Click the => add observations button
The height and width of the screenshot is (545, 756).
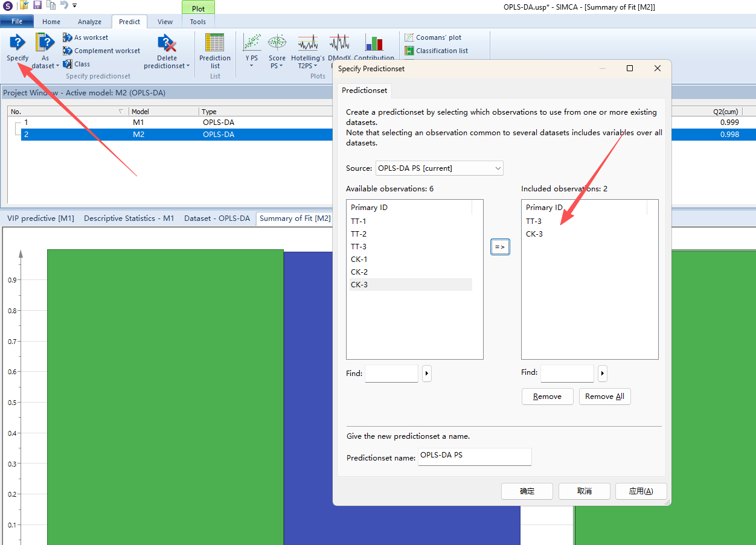tap(500, 247)
